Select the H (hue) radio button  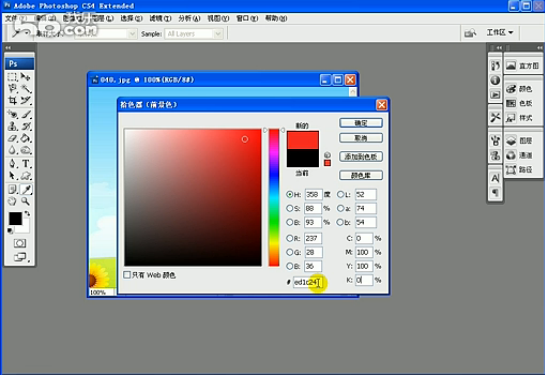[289, 194]
